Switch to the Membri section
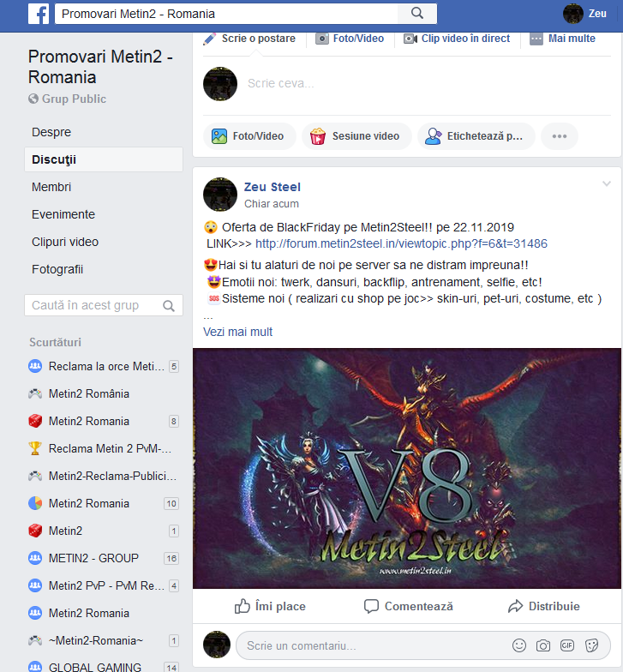The height and width of the screenshot is (672, 623). pos(51,187)
